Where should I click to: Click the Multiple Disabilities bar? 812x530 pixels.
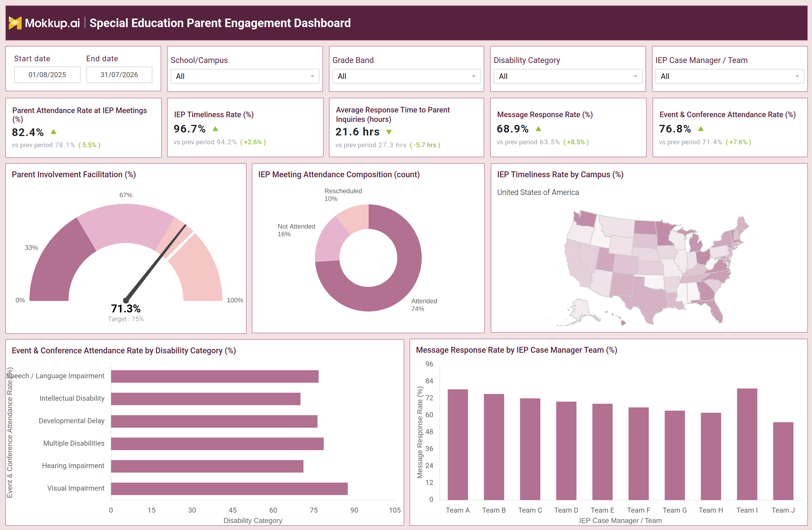[x=217, y=444]
